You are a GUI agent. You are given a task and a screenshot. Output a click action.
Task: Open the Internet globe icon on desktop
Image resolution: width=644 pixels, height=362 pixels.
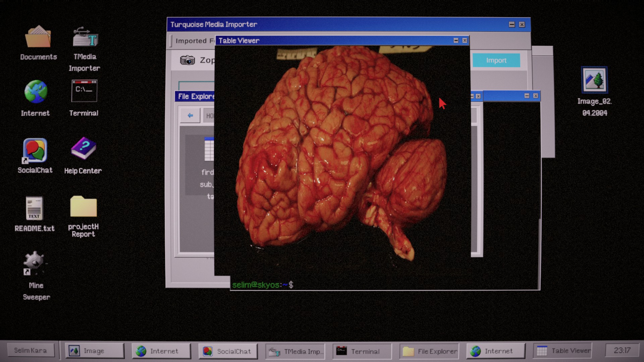(x=36, y=92)
